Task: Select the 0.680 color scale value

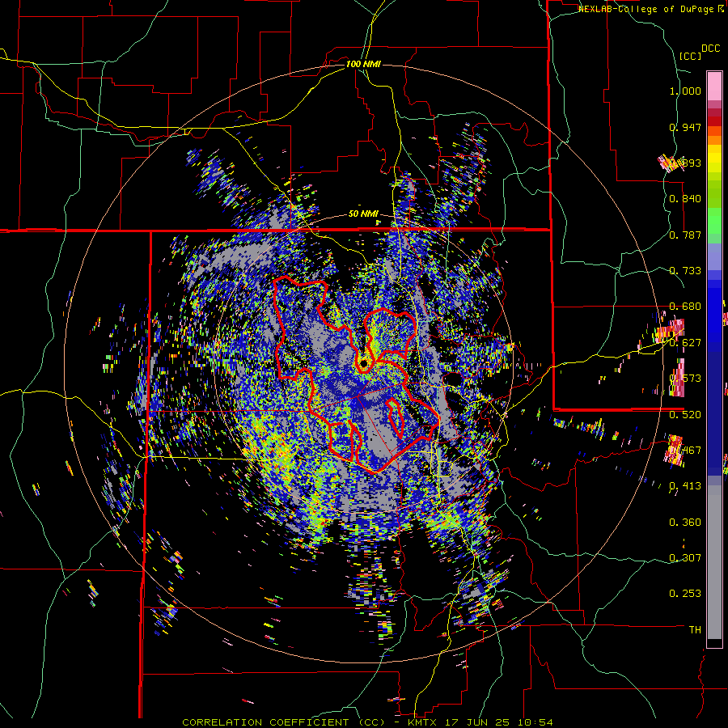Action: click(685, 307)
